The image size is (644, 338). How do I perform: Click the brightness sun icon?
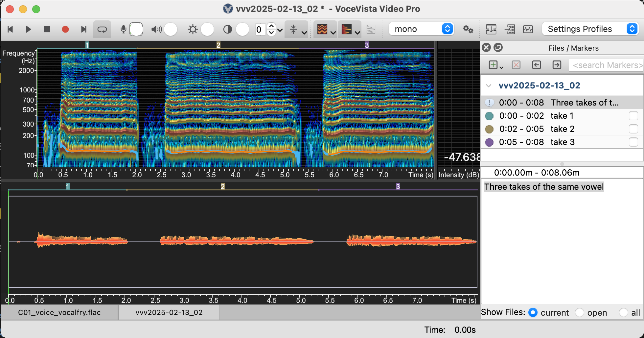pyautogui.click(x=193, y=29)
